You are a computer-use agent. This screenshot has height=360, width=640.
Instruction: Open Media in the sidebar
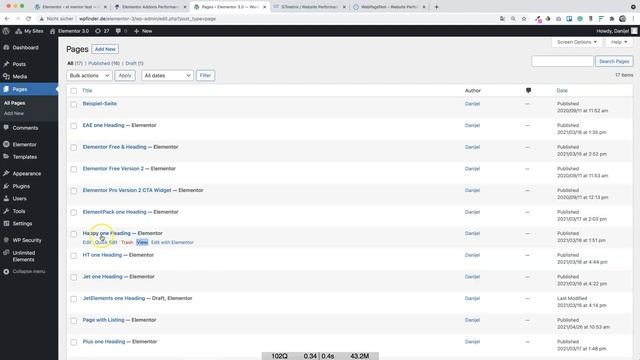(x=20, y=77)
